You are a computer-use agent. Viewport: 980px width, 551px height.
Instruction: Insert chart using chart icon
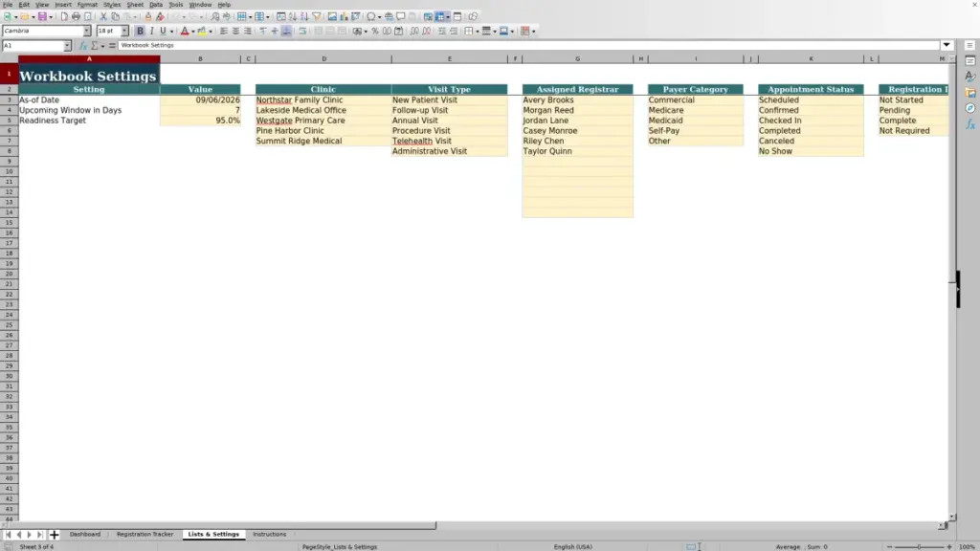click(344, 17)
